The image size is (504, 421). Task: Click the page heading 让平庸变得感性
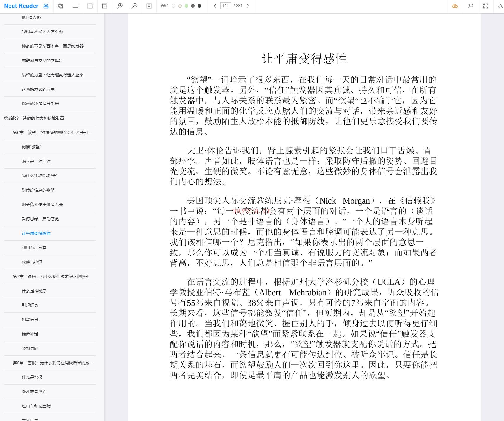tap(304, 58)
